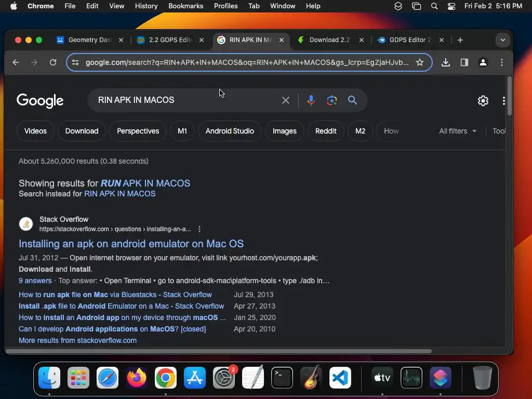Open Shortcuts app from the Dock
532x399 pixels.
click(x=441, y=378)
